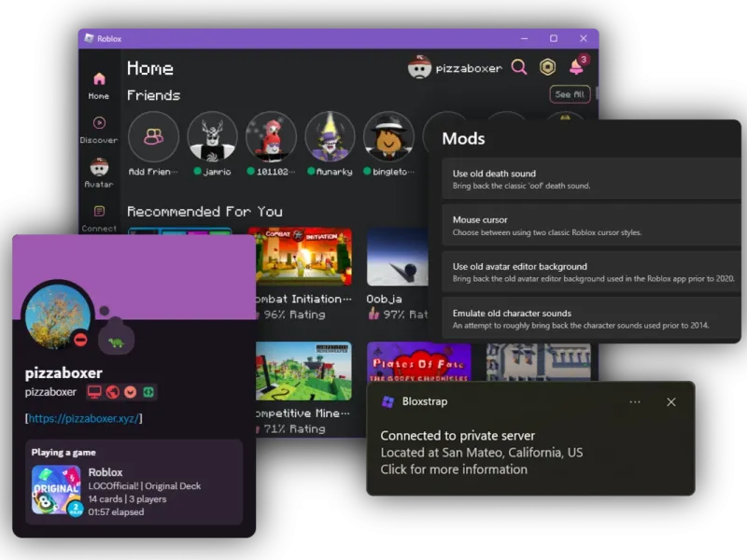Click the See All friends button
This screenshot has width=747, height=560.
tap(570, 94)
